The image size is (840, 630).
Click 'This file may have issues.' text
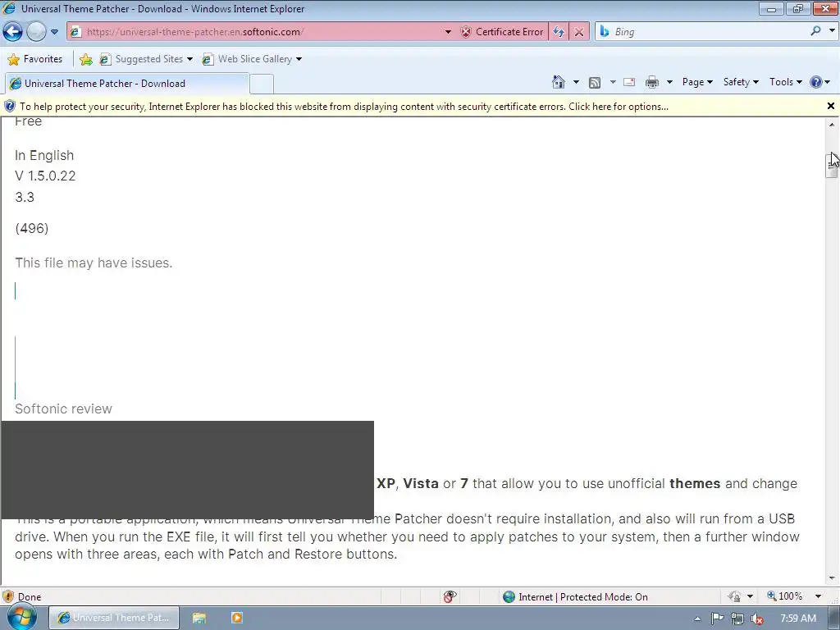94,263
